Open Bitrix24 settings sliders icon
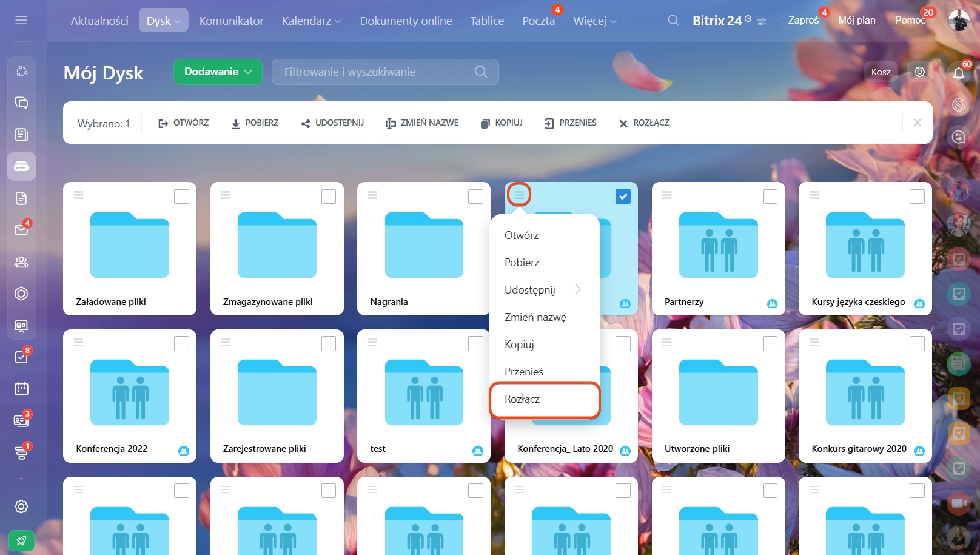The height and width of the screenshot is (555, 980). click(x=762, y=22)
